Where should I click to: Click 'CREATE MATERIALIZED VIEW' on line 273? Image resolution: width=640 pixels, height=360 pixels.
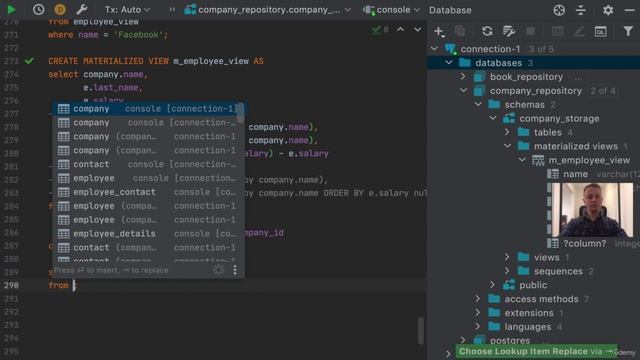(x=108, y=61)
